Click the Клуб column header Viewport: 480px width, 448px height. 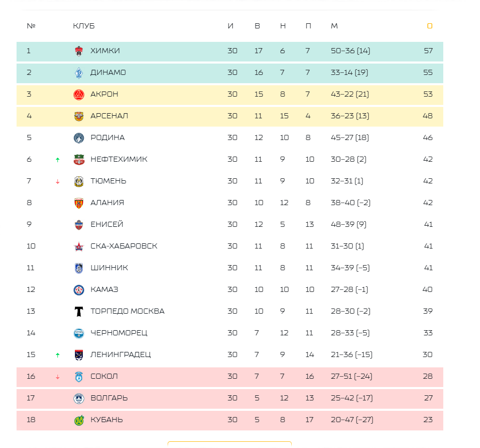pos(84,26)
